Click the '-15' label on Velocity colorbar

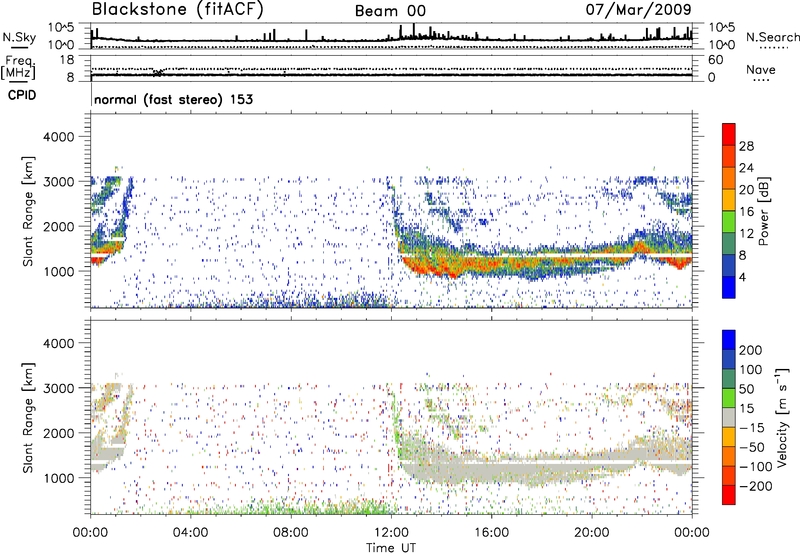(x=752, y=428)
